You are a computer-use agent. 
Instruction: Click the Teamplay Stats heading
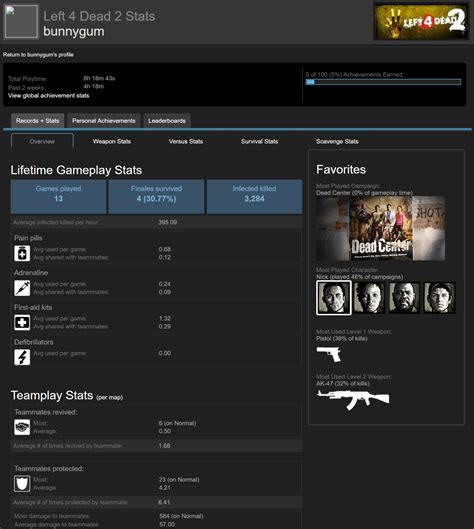tap(52, 395)
